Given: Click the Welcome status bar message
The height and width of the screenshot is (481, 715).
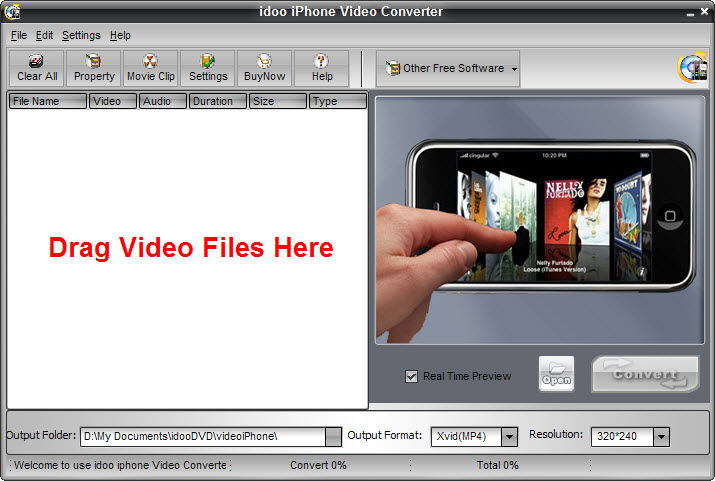Looking at the screenshot, I should tap(120, 465).
